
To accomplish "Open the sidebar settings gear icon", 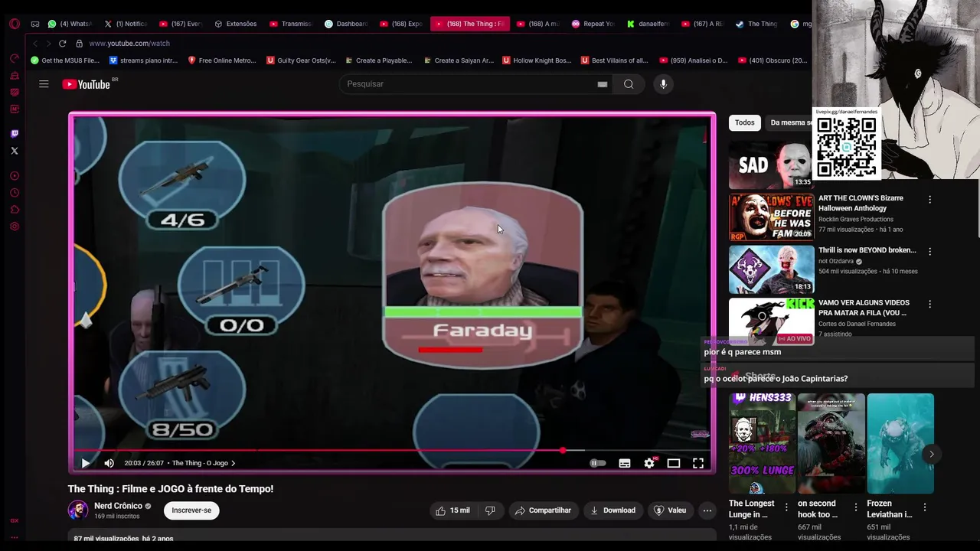I will coord(14,227).
